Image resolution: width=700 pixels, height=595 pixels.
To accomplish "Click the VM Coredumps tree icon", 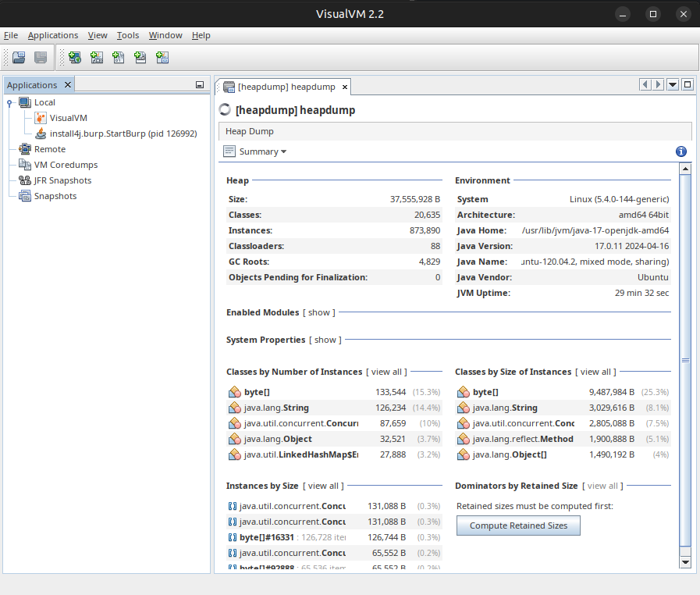I will point(25,165).
